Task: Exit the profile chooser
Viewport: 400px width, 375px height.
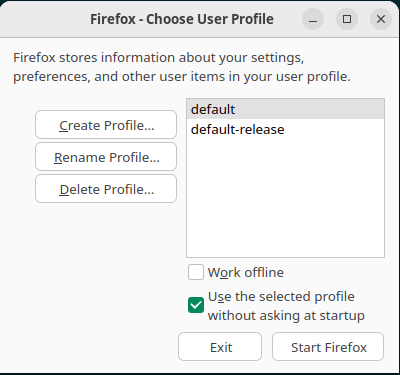Action: (220, 347)
